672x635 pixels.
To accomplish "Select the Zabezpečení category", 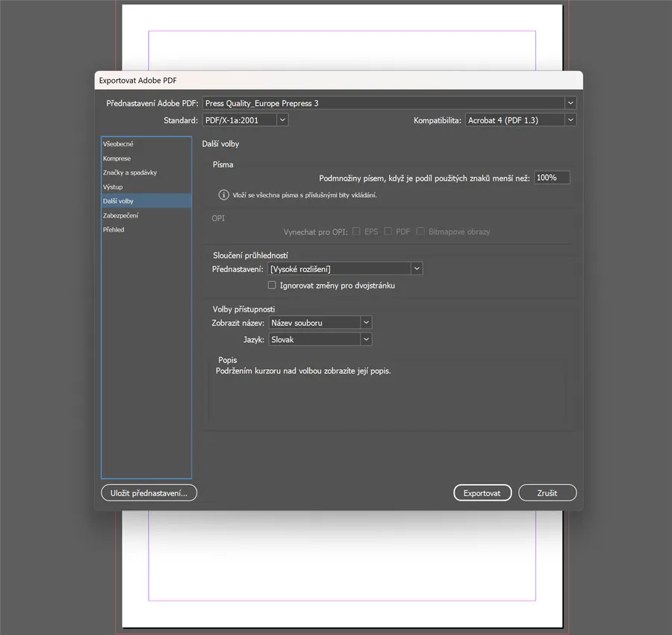I will click(146, 215).
